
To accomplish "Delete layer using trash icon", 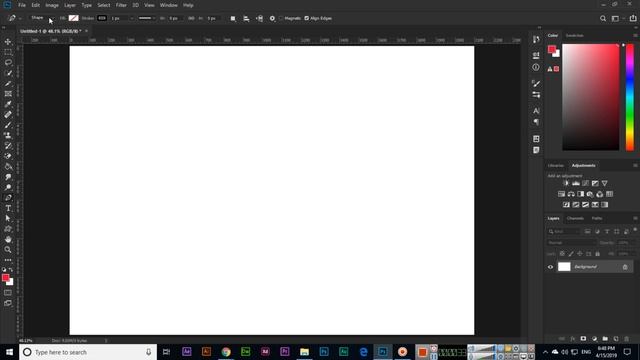I will point(627,339).
